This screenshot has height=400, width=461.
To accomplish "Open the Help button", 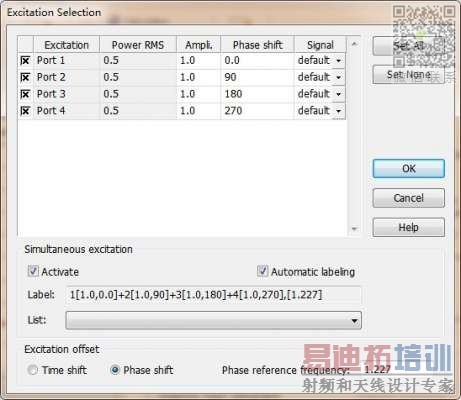I will pos(409,227).
